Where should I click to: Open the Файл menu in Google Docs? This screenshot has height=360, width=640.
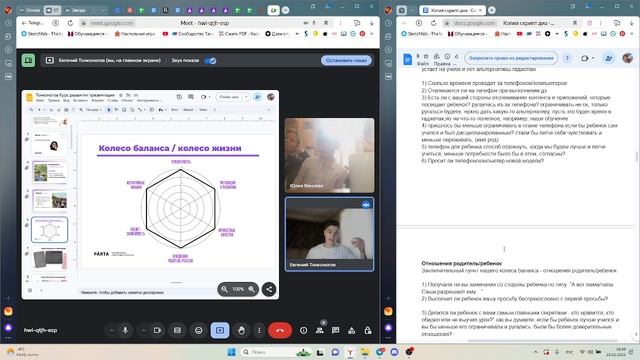422,64
